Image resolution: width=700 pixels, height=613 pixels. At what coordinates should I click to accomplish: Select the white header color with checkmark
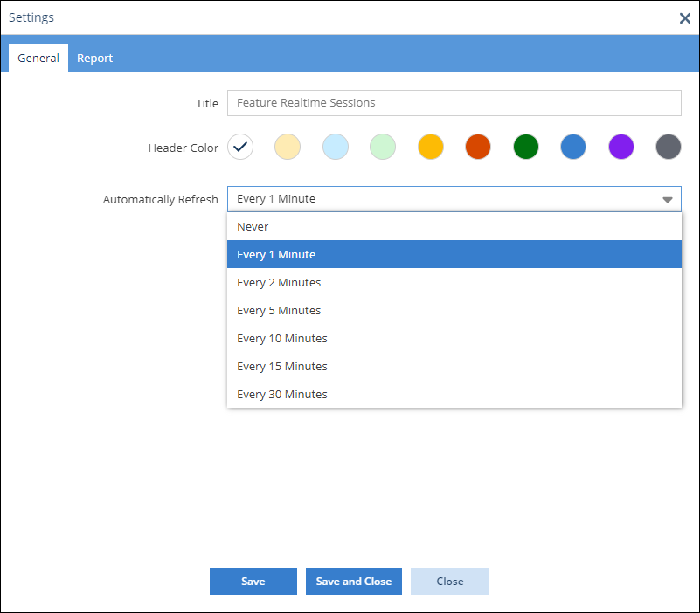(240, 147)
